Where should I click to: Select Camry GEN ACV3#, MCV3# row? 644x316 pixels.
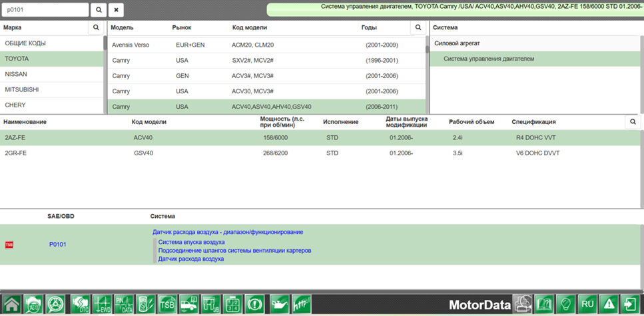266,76
